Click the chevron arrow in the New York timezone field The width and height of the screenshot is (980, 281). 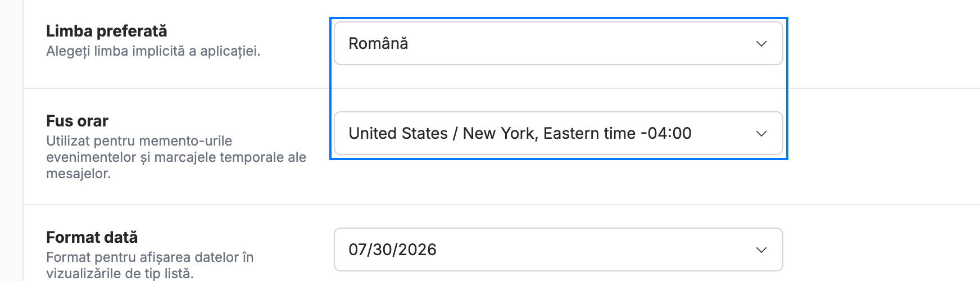tap(761, 134)
